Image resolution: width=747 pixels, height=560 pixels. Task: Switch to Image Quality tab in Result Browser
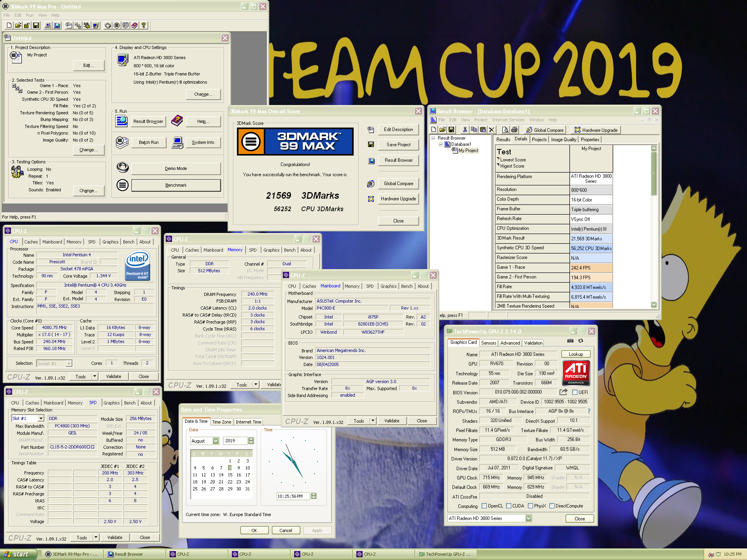563,140
